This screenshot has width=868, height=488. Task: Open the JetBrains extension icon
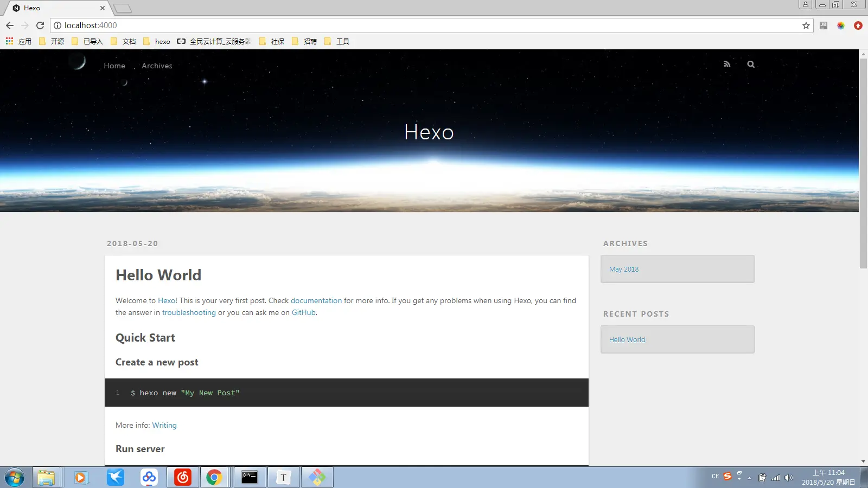(824, 25)
